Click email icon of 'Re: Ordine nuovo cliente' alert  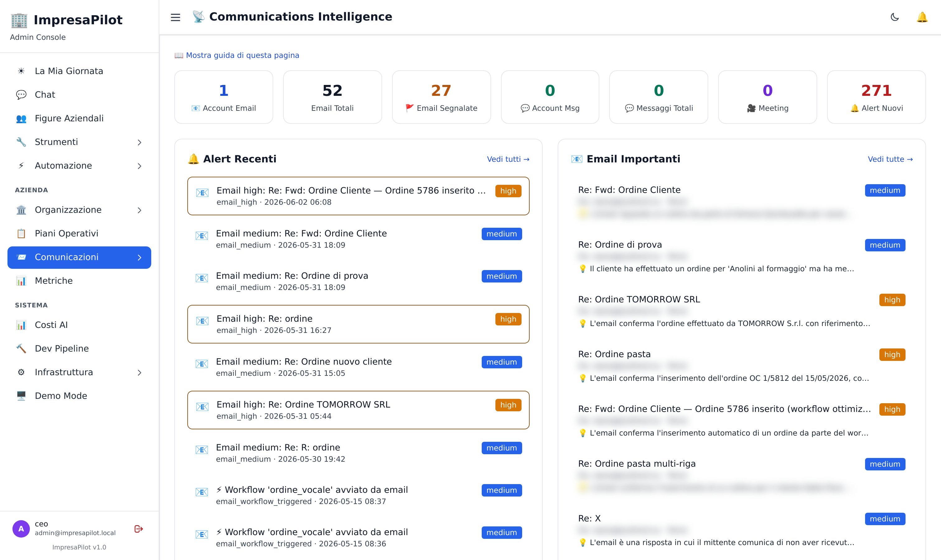click(202, 364)
